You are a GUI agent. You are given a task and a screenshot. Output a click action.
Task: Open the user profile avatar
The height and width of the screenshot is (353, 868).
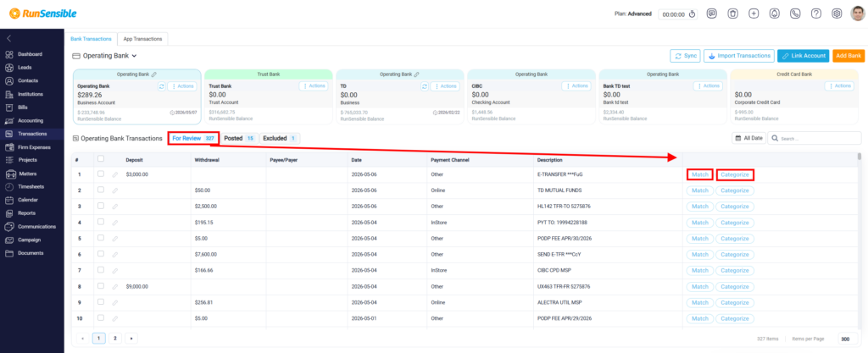coord(858,14)
